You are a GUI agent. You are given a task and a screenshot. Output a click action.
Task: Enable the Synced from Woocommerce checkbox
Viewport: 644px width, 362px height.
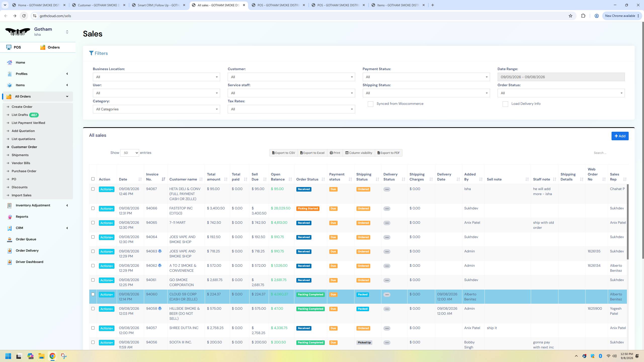[370, 104]
